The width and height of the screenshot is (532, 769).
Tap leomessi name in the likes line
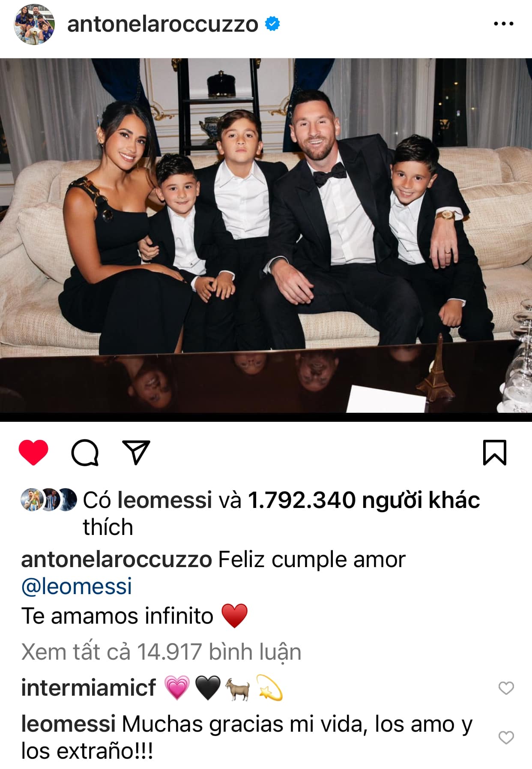click(x=165, y=500)
